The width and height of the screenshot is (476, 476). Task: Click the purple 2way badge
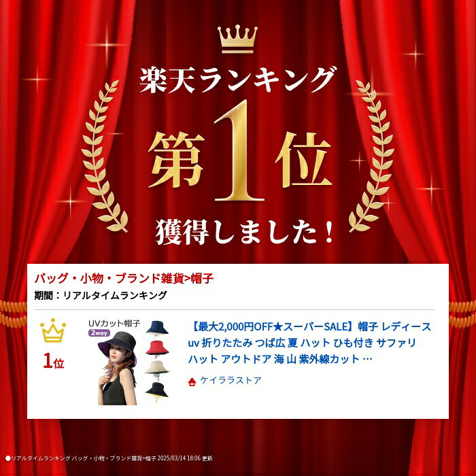pos(99,333)
